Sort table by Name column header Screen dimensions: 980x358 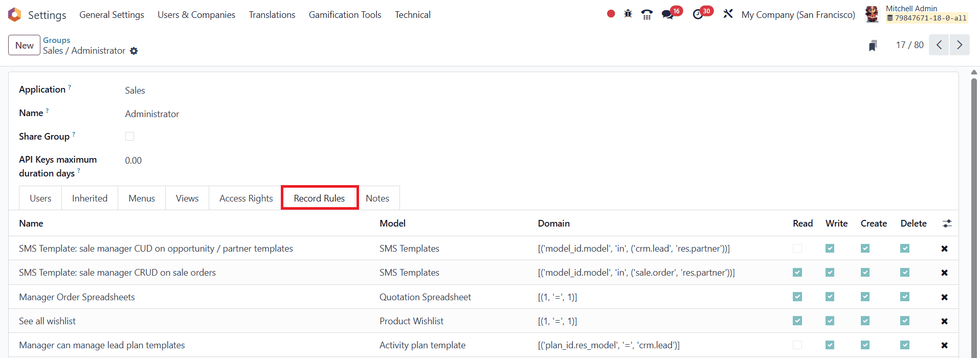[x=31, y=223]
